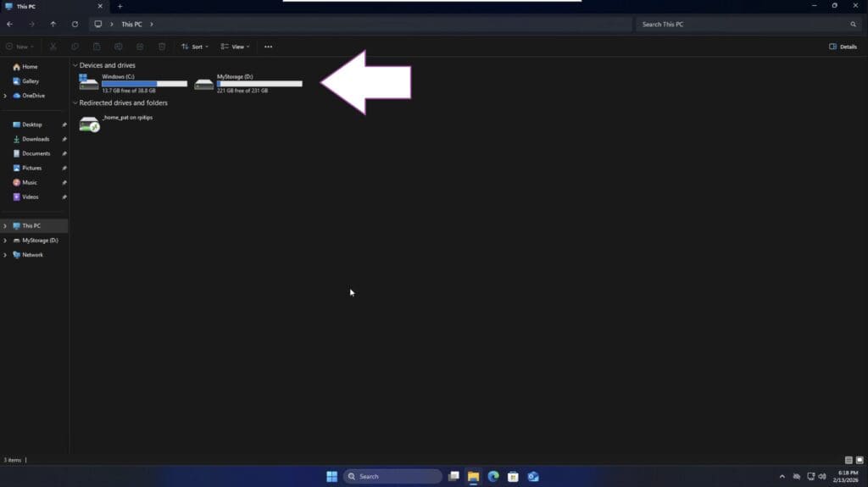Open the Sort dropdown menu

pos(196,47)
